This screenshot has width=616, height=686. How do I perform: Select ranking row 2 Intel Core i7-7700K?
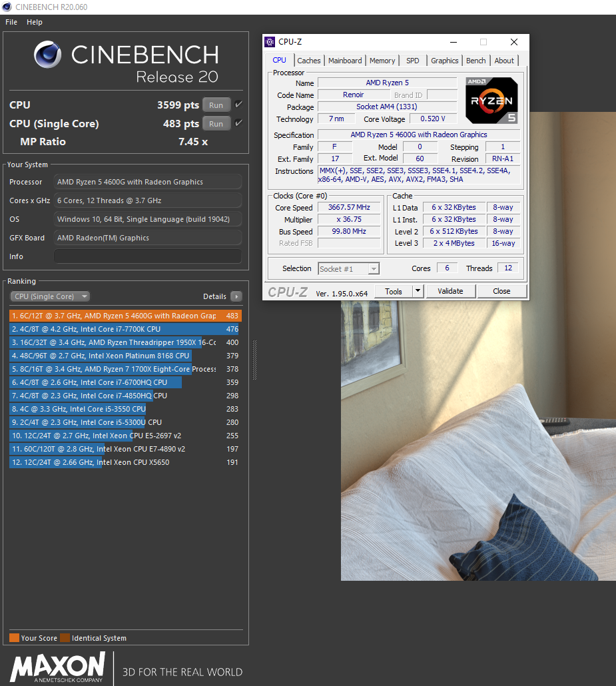[125, 329]
